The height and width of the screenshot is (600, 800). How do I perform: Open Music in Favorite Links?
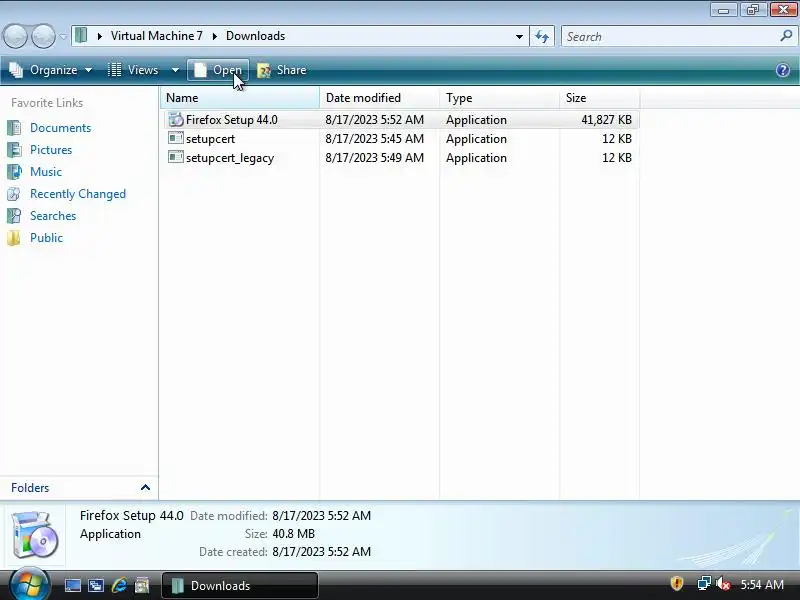coord(46,171)
